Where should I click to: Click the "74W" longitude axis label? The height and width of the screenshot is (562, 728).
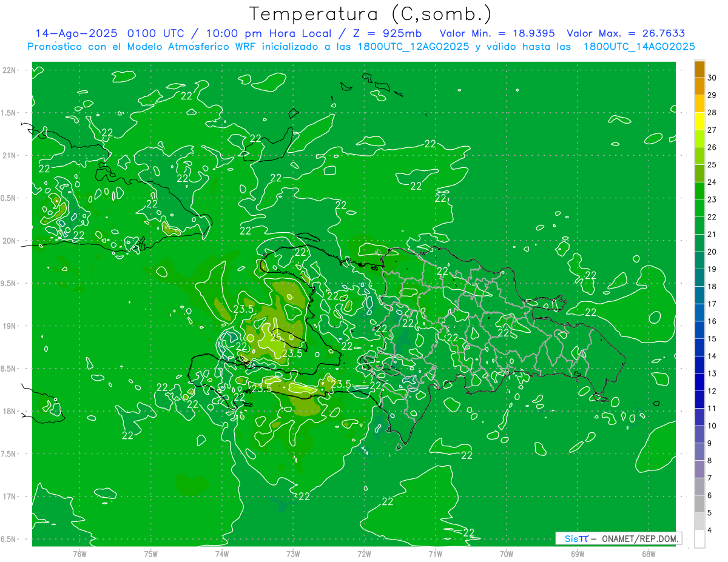coord(222,554)
